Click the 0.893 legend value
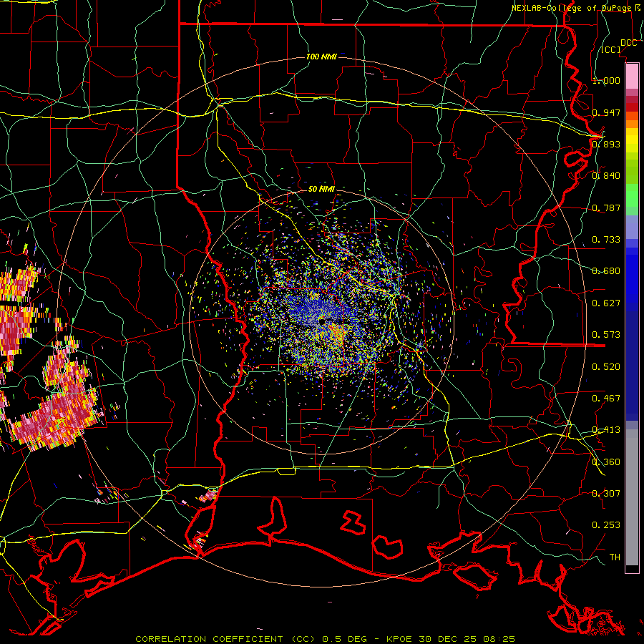Image resolution: width=644 pixels, height=644 pixels. [x=606, y=144]
